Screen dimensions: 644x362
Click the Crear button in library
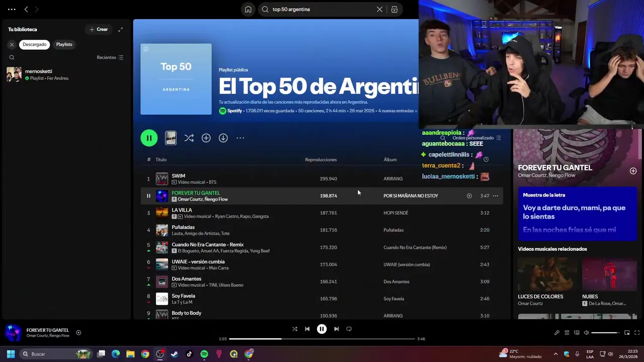(x=99, y=29)
